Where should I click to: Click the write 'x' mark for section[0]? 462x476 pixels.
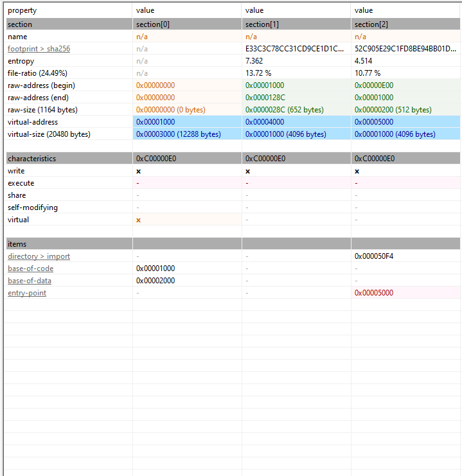point(138,172)
